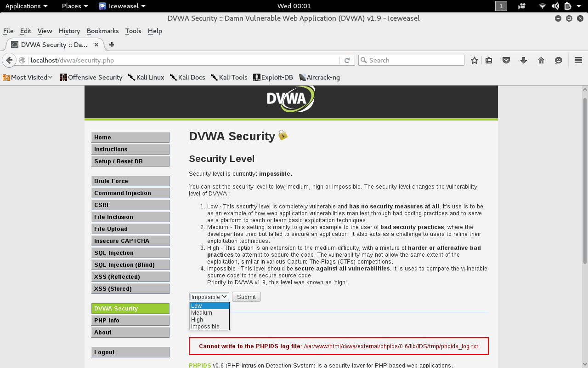Open the XSS (Stored) module

[130, 289]
